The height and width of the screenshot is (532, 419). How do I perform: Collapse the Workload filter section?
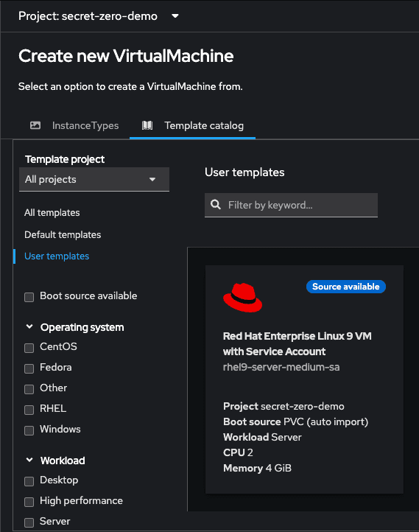coord(29,460)
